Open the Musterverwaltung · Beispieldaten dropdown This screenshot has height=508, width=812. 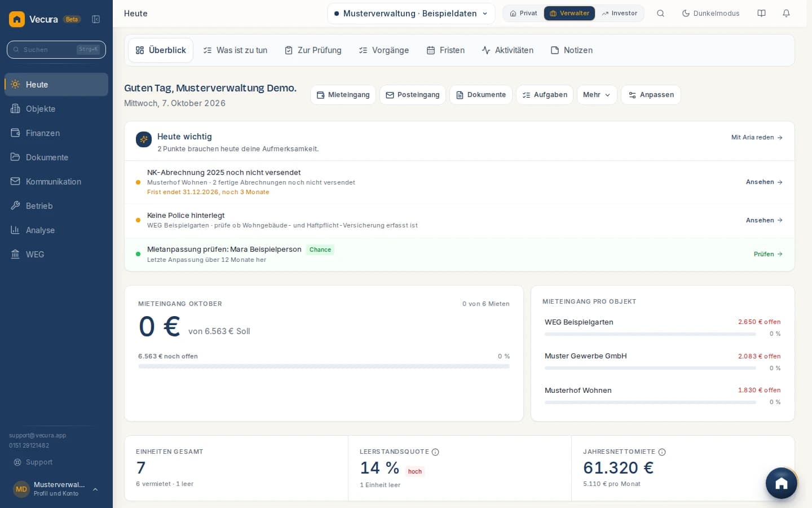pos(411,14)
